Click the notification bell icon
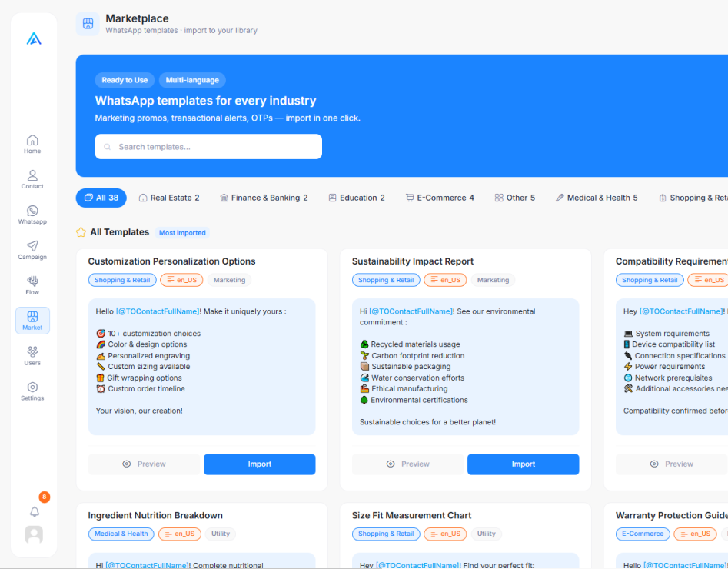 click(35, 511)
